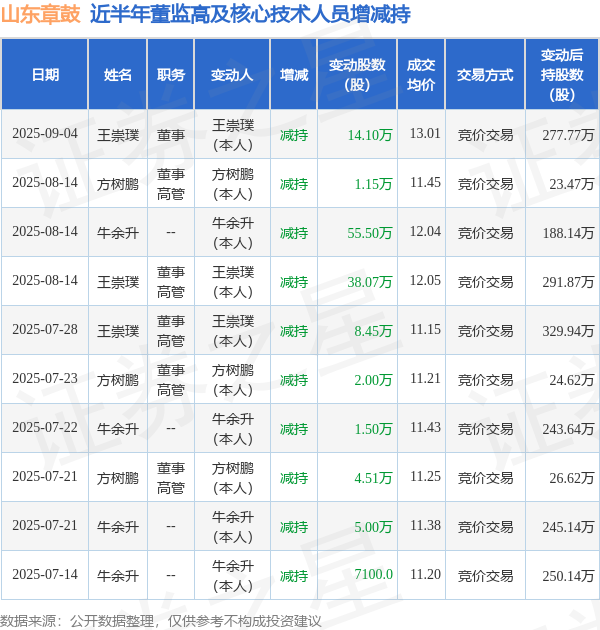Click the data source disclaimer 数据来源 text
This screenshot has width=600, height=630.
click(x=161, y=621)
